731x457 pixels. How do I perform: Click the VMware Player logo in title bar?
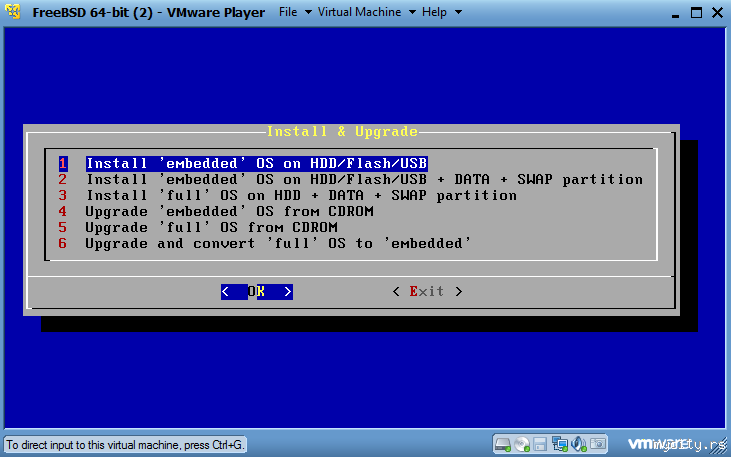(13, 12)
